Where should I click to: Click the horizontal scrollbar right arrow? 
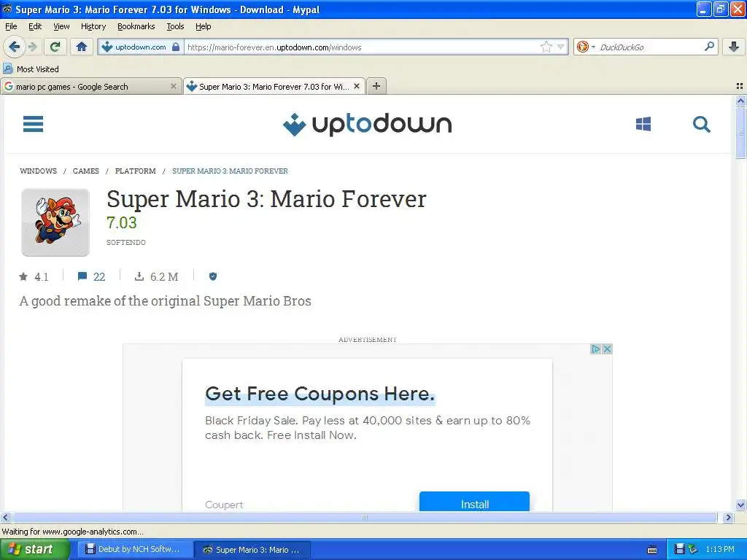pyautogui.click(x=728, y=517)
